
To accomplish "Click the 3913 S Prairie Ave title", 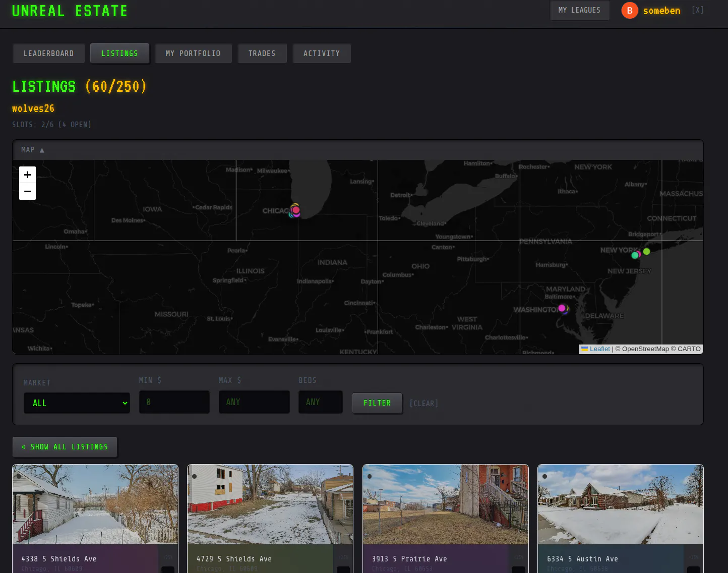I will 409,559.
